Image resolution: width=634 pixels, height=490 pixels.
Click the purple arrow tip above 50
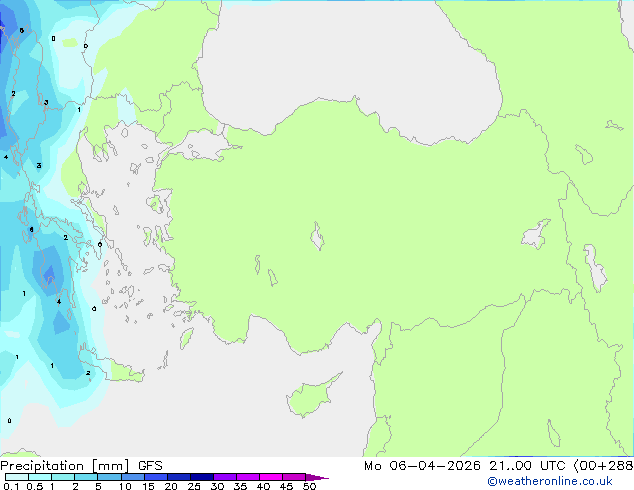317,477
